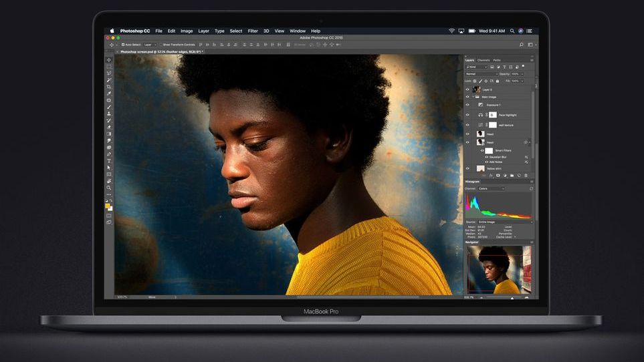The height and width of the screenshot is (362, 644).
Task: Select the Healing Brush tool
Action: (109, 100)
